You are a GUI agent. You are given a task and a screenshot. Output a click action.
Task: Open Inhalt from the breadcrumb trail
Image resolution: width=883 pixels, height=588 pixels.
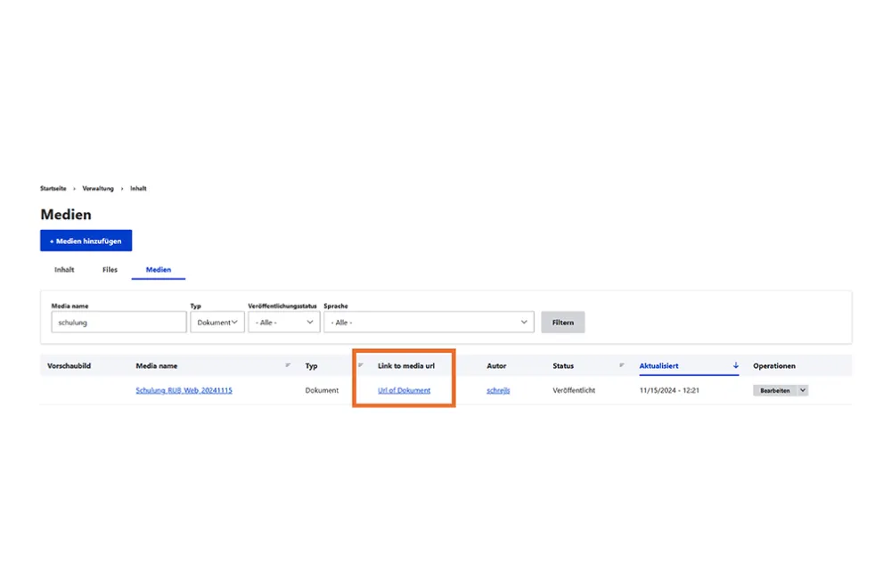pyautogui.click(x=138, y=189)
